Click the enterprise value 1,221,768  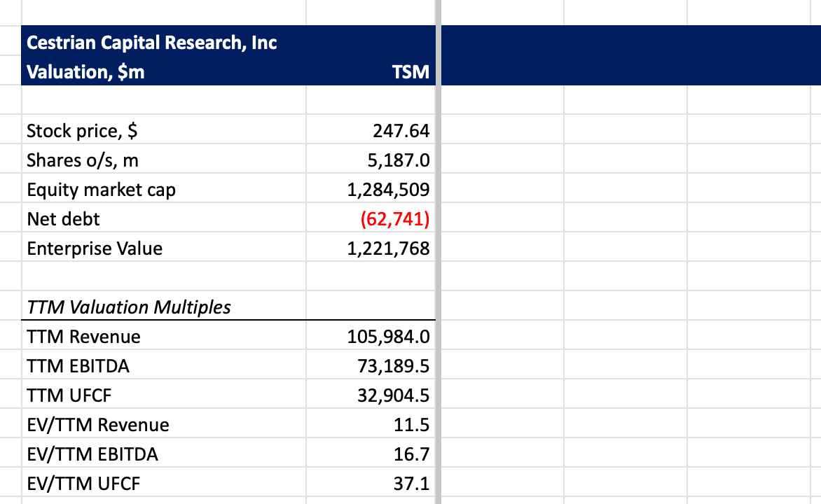[x=371, y=248]
